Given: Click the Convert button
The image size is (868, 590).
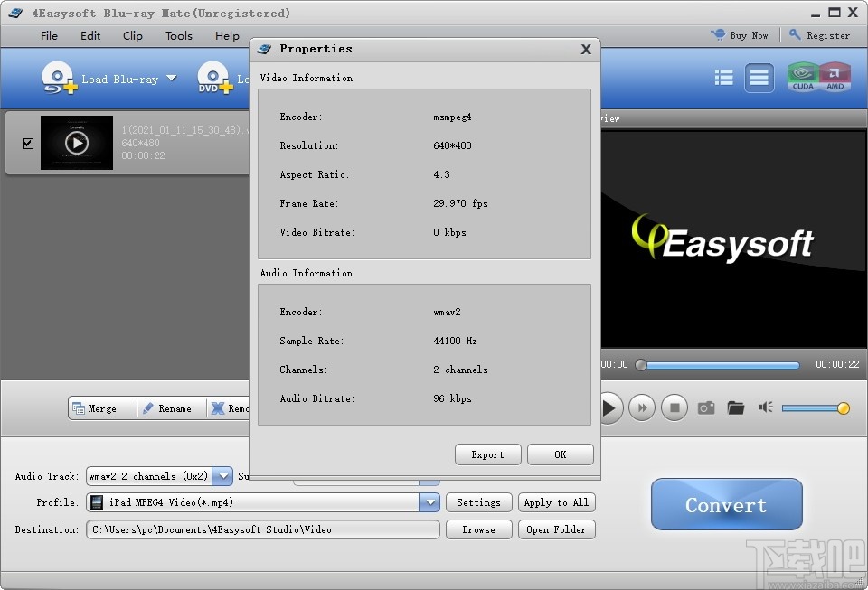Looking at the screenshot, I should (x=726, y=505).
